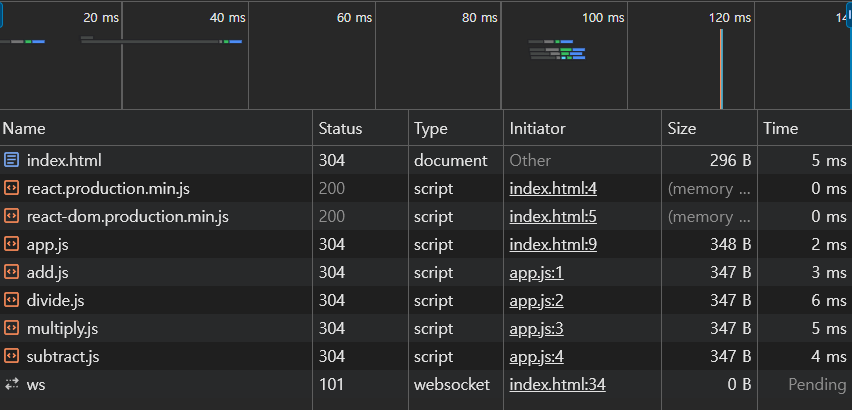
Task: Click the script icon beside divide.js
Action: 12,300
